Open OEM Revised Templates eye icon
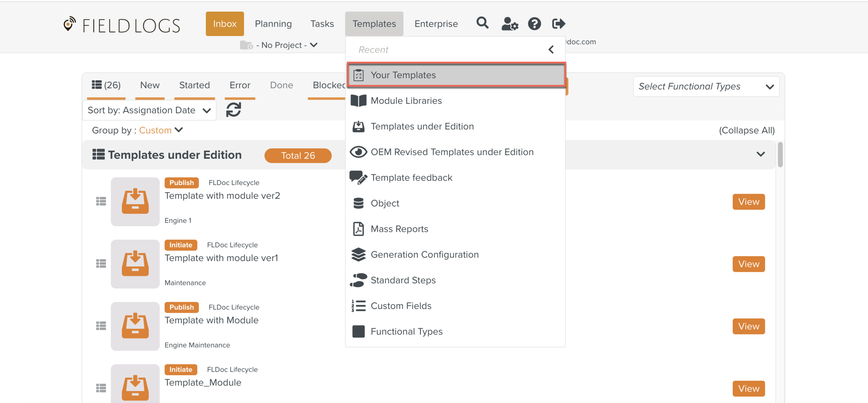This screenshot has height=403, width=868. [x=358, y=152]
